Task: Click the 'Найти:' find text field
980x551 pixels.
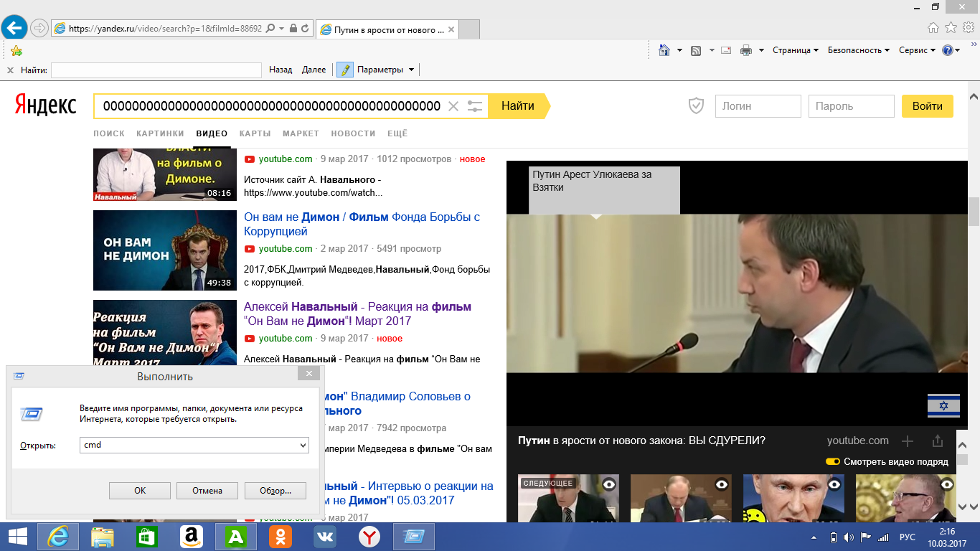Action: pyautogui.click(x=156, y=70)
